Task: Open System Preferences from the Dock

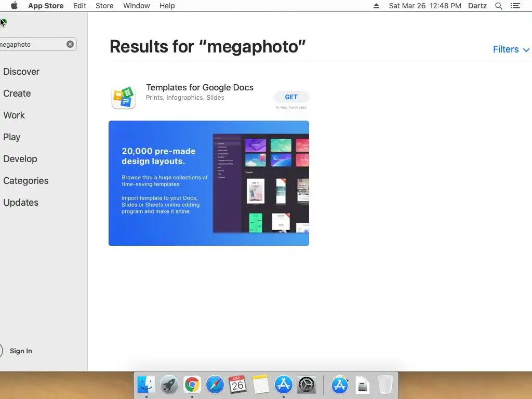Action: 307,385
